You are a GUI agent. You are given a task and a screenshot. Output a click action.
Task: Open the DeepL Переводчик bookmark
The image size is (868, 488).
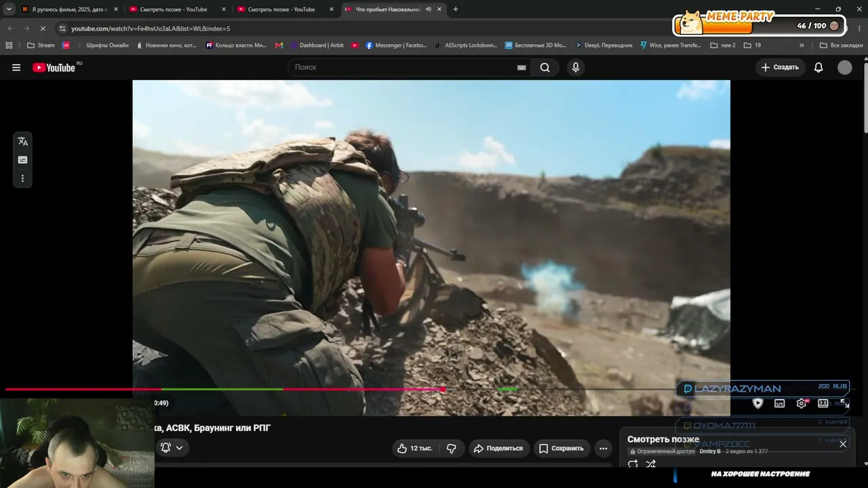pos(604,45)
